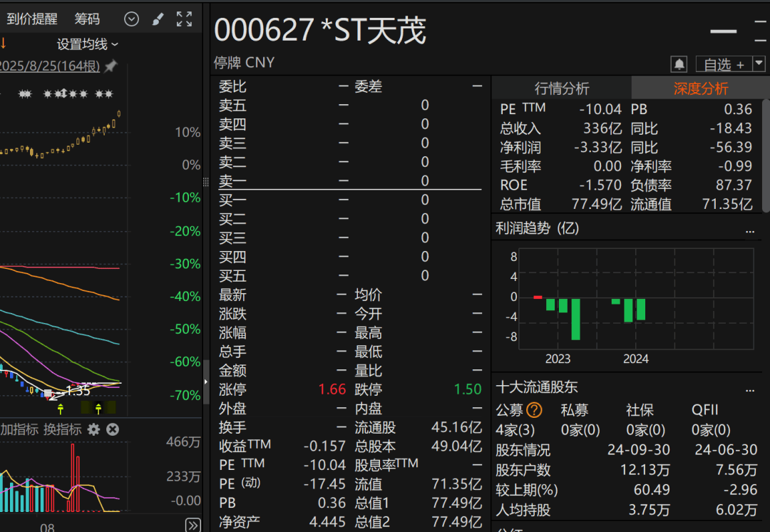The height and width of the screenshot is (532, 770).
Task: Click 公募 4家(3) holder count
Action: point(515,430)
